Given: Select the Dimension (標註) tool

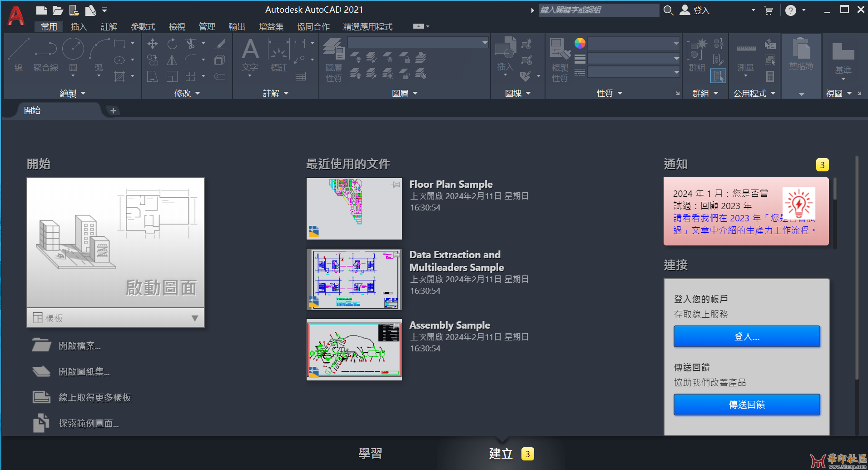Looking at the screenshot, I should pos(278,55).
